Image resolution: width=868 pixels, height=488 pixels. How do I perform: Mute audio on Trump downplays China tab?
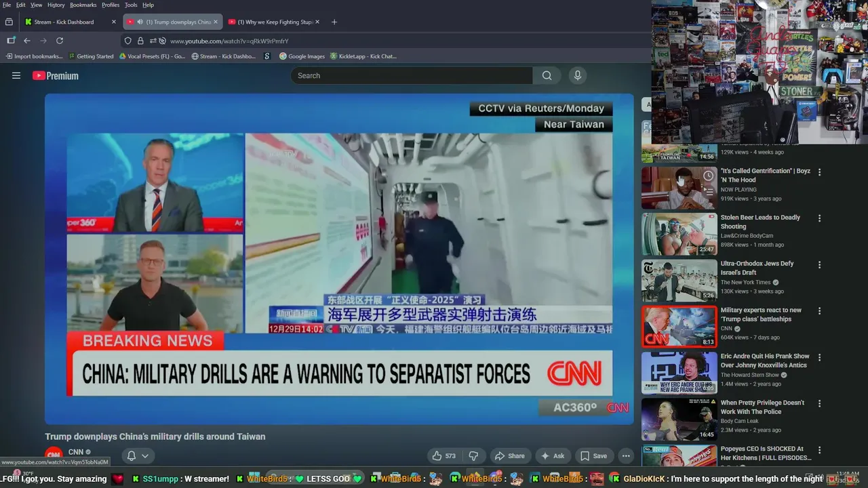[x=140, y=22]
